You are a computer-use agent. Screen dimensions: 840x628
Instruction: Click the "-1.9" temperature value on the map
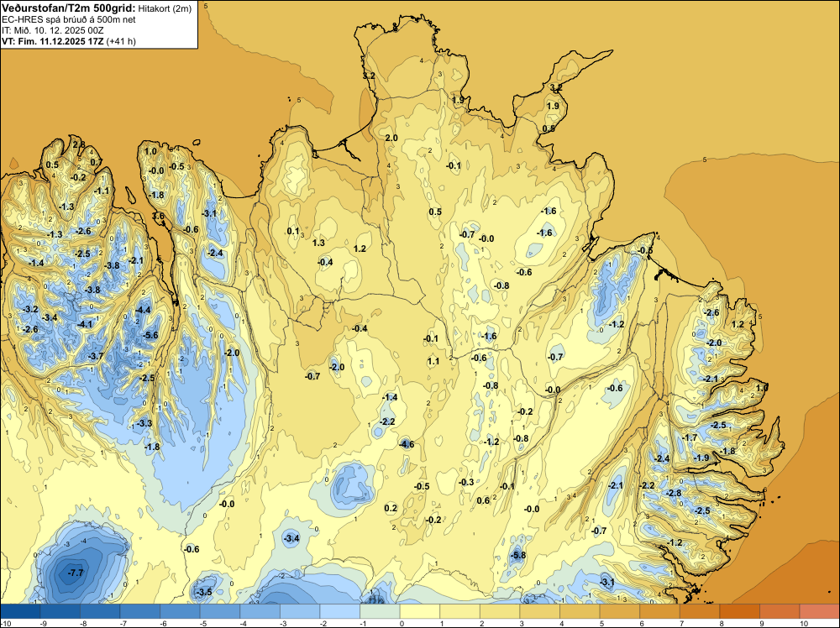[x=701, y=458]
